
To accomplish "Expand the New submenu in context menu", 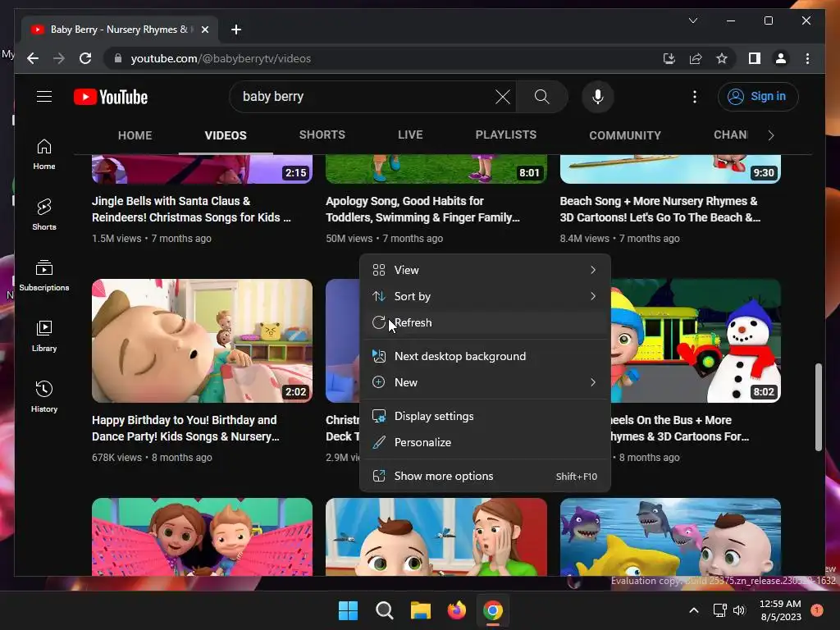I will click(x=485, y=382).
